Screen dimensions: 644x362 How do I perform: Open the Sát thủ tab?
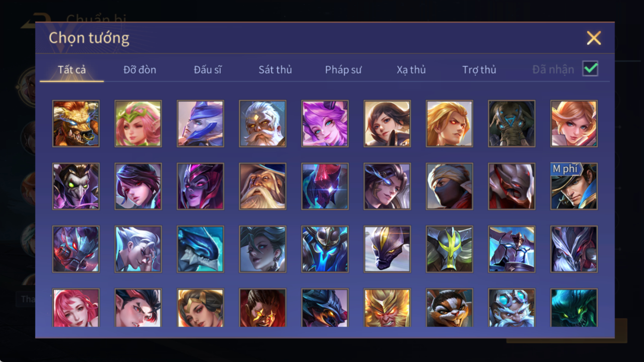275,70
